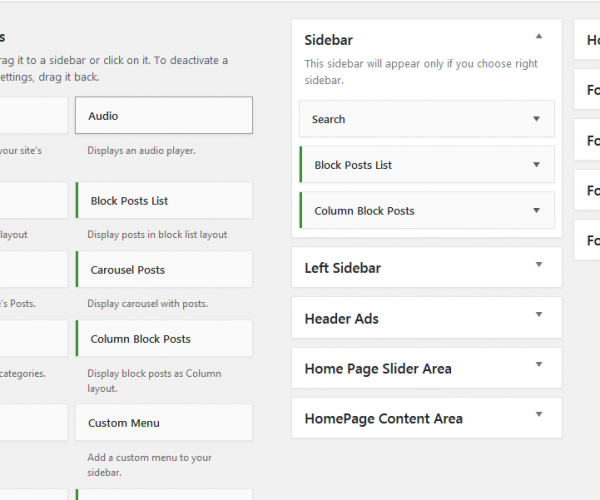Expand the HomePage Content Area arrow
This screenshot has height=500, width=600.
[539, 415]
